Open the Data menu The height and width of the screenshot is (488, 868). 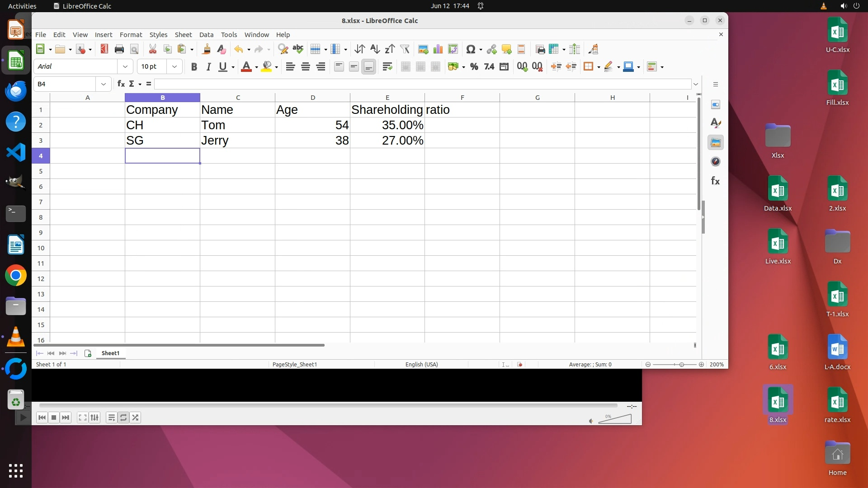click(x=206, y=35)
